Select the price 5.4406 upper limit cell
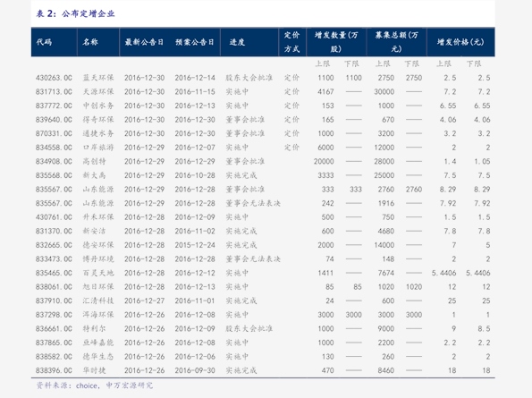 point(443,273)
